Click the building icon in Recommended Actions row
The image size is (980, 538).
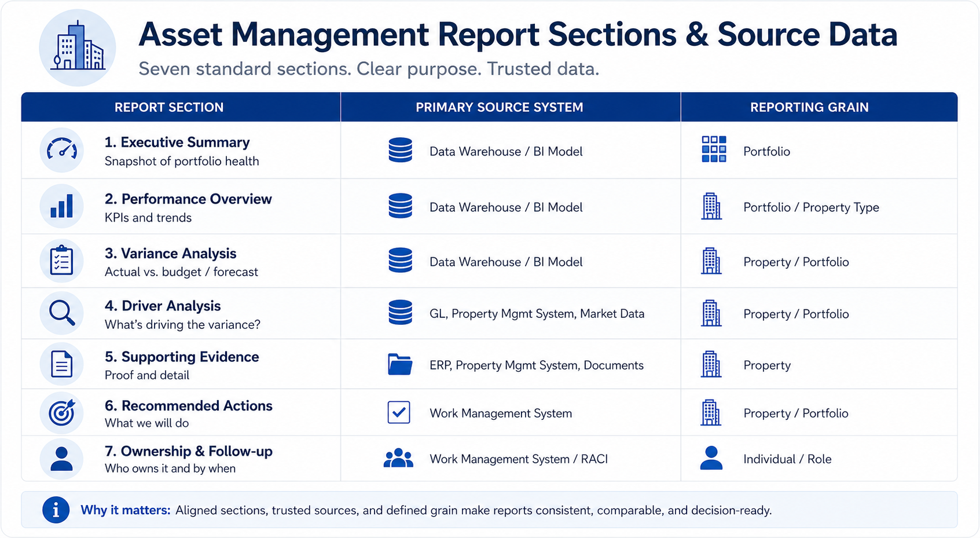[x=711, y=412]
